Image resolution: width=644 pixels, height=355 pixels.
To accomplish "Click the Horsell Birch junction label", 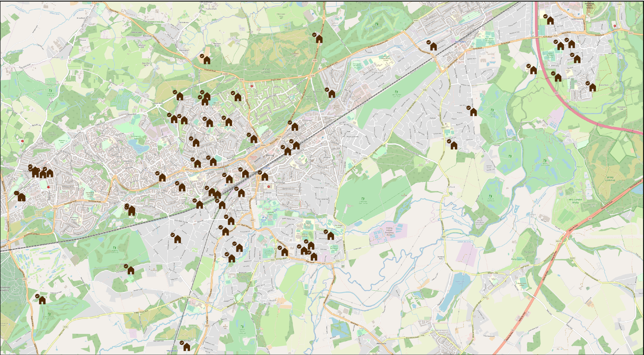I will tap(158, 103).
